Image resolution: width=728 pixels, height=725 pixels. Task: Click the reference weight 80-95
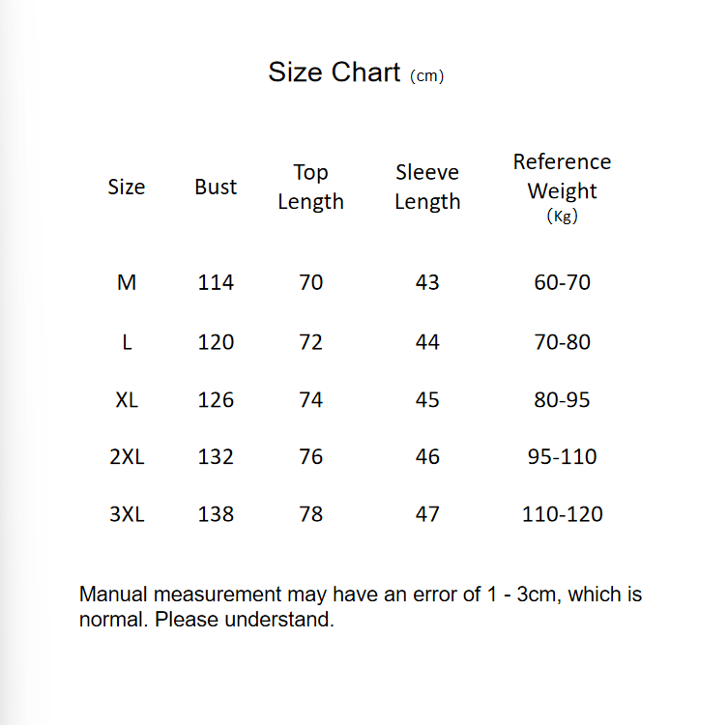click(x=562, y=399)
